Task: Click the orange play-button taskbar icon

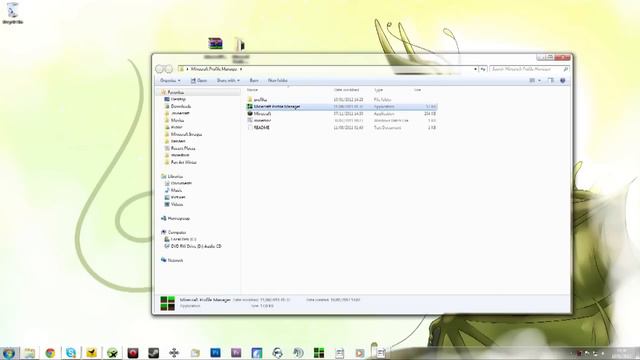Action: (360, 353)
